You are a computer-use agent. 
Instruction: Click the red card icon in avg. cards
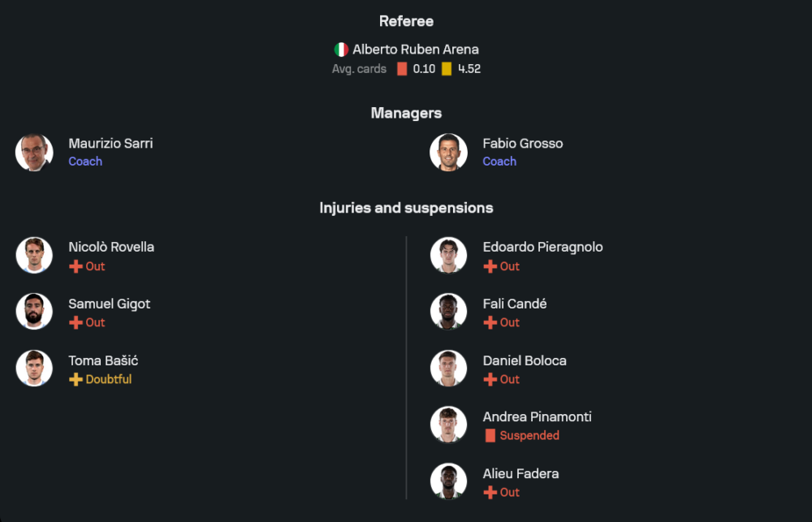coord(402,69)
